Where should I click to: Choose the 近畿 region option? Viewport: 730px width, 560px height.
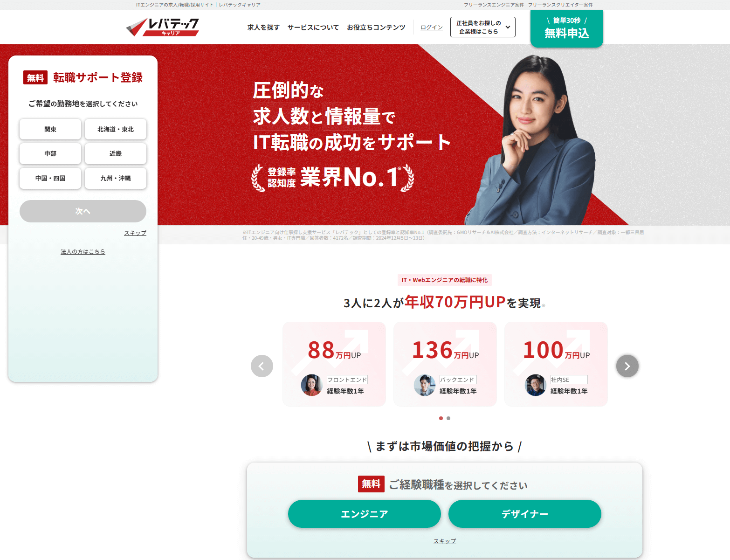coord(116,153)
